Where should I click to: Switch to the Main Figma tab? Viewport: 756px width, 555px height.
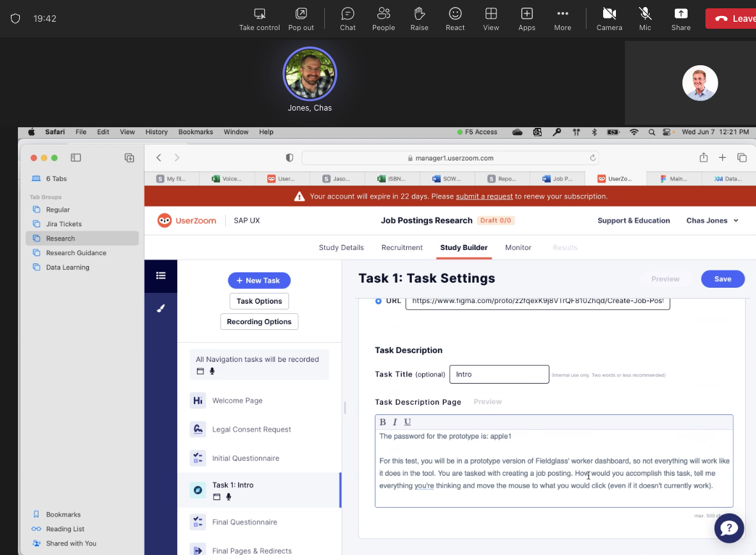click(x=674, y=178)
